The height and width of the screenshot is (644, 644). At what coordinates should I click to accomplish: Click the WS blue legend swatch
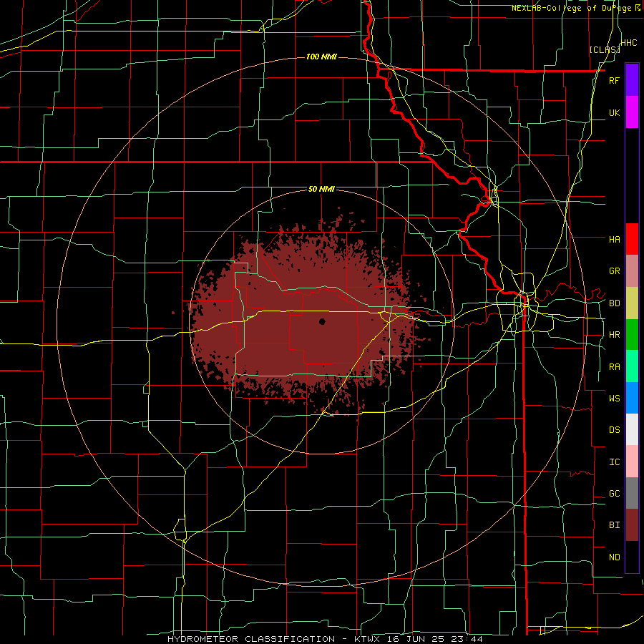tap(632, 398)
